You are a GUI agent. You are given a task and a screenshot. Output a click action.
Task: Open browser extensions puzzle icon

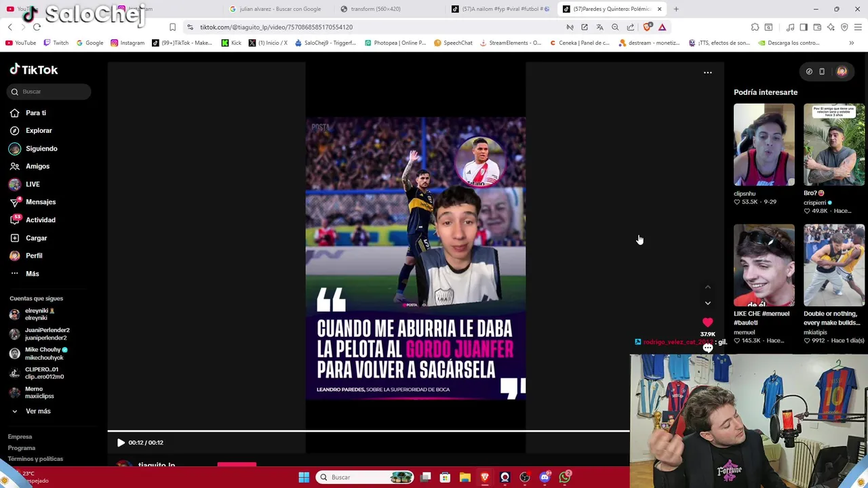[x=755, y=27]
